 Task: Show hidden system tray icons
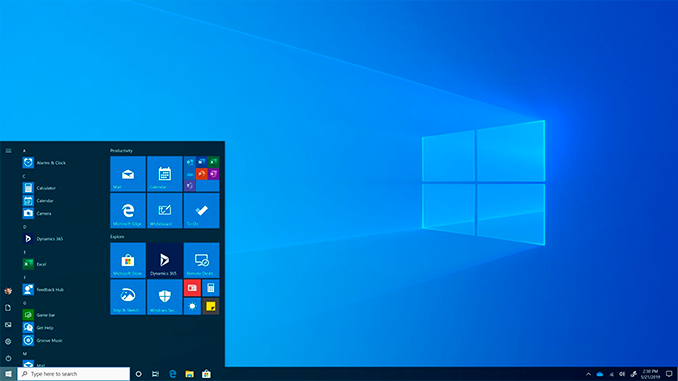[588, 374]
